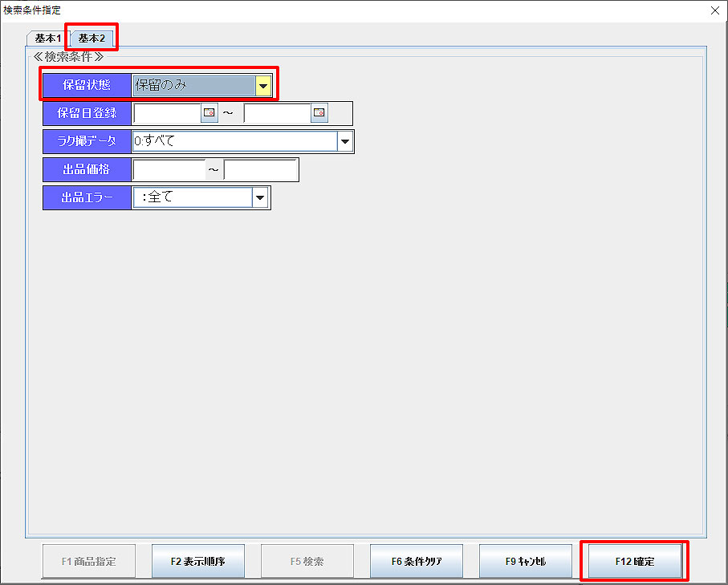Click the 保留日登録 start date field

pyautogui.click(x=167, y=113)
